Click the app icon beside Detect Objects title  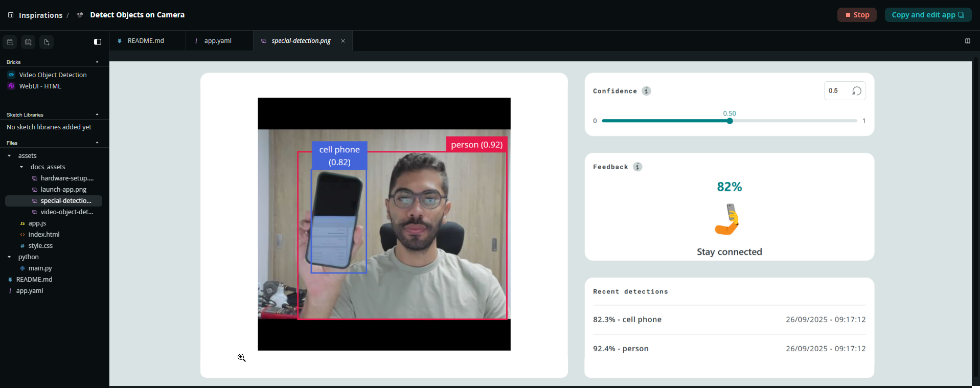[x=80, y=15]
